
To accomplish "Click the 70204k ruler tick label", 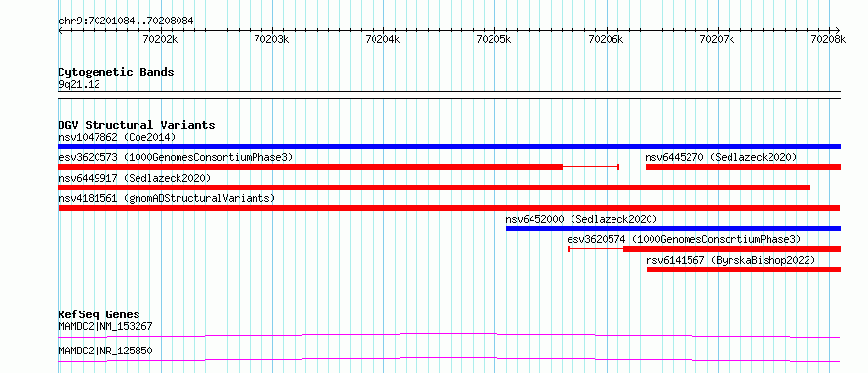I will 383,39.
